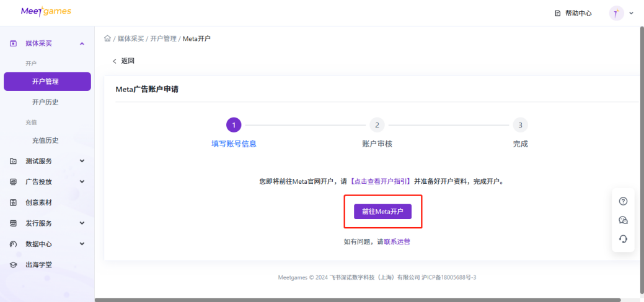The width and height of the screenshot is (644, 302).
Task: Collapse the 媒体采买 sidebar section
Action: pos(82,43)
